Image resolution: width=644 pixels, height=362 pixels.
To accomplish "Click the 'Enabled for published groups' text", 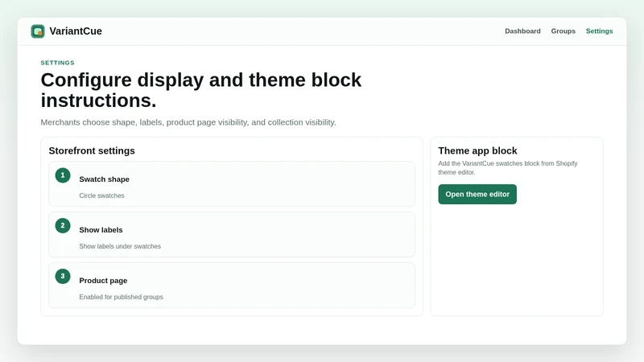I will click(122, 297).
